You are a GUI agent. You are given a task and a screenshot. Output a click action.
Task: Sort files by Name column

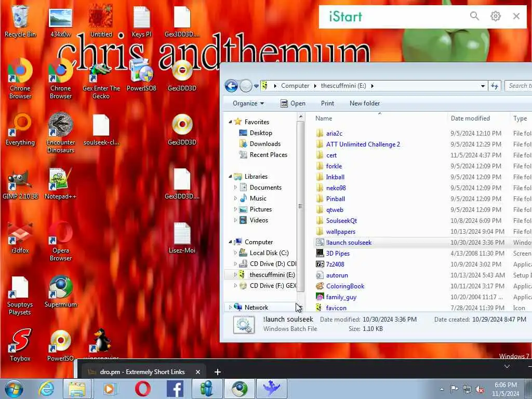click(x=379, y=118)
